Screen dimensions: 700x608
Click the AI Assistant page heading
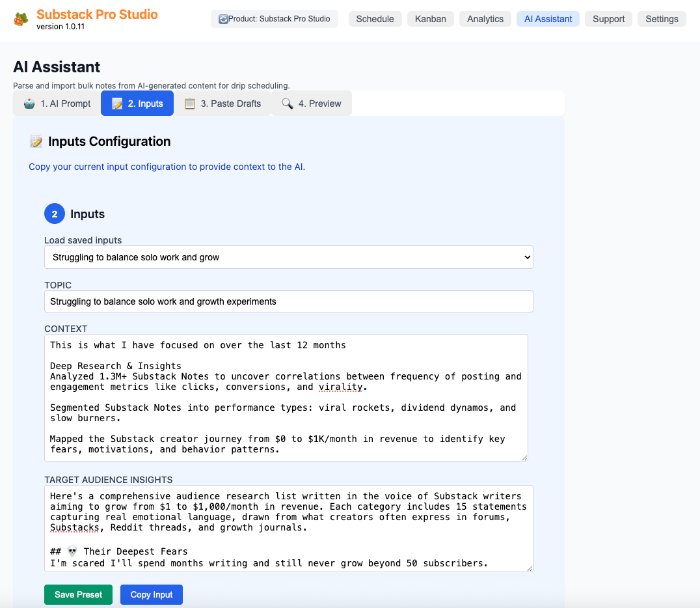(57, 67)
